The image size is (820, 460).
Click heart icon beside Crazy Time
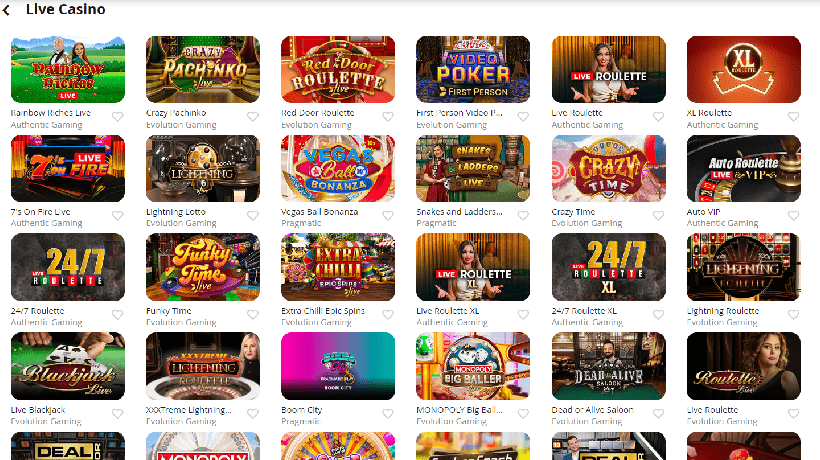pos(658,215)
